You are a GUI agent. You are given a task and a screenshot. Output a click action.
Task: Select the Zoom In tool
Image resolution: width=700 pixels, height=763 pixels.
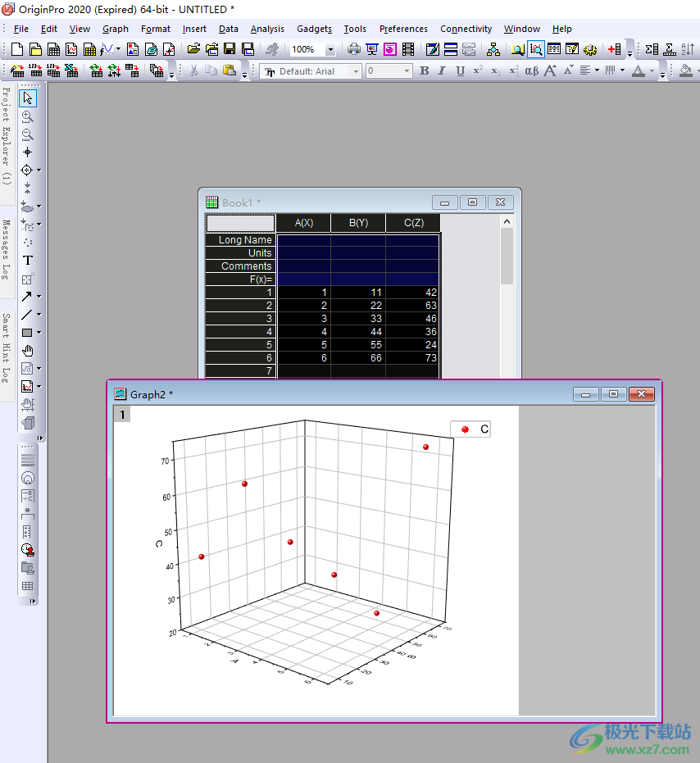point(27,116)
